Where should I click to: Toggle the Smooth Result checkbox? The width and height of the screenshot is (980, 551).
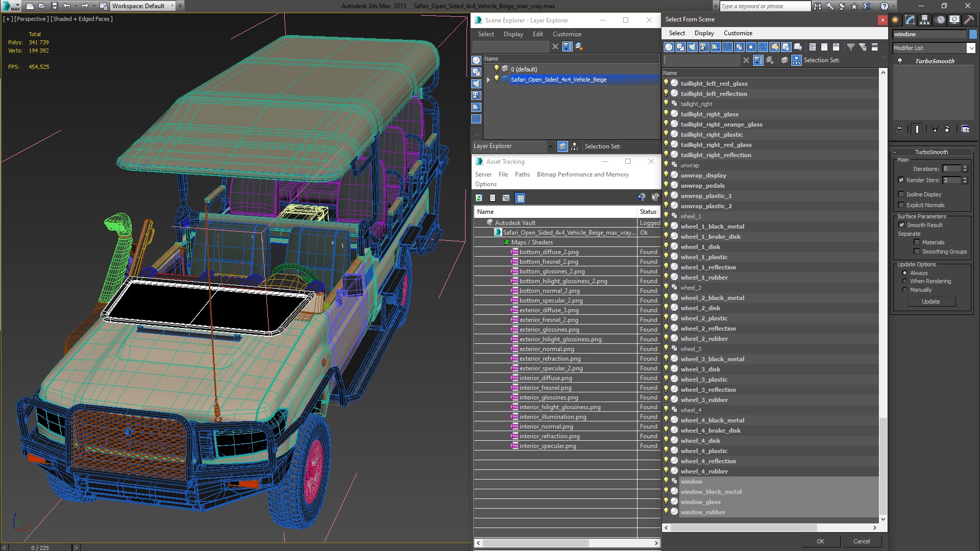click(901, 225)
